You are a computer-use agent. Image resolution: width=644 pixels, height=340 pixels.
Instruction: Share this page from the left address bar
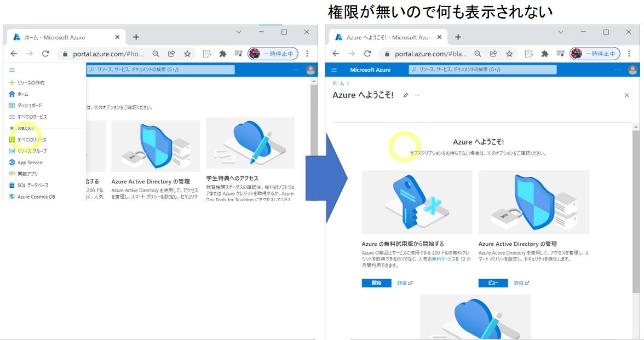pos(171,54)
